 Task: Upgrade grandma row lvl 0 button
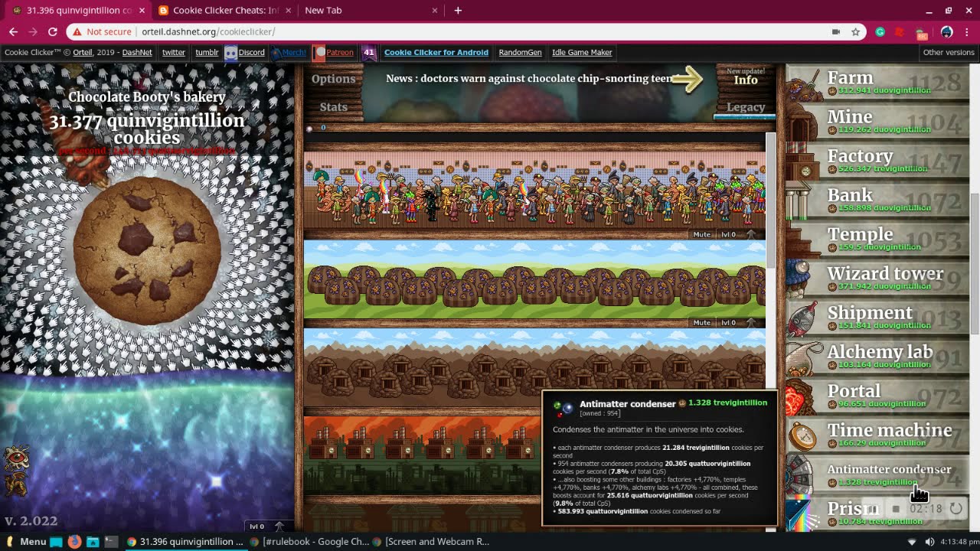point(738,235)
